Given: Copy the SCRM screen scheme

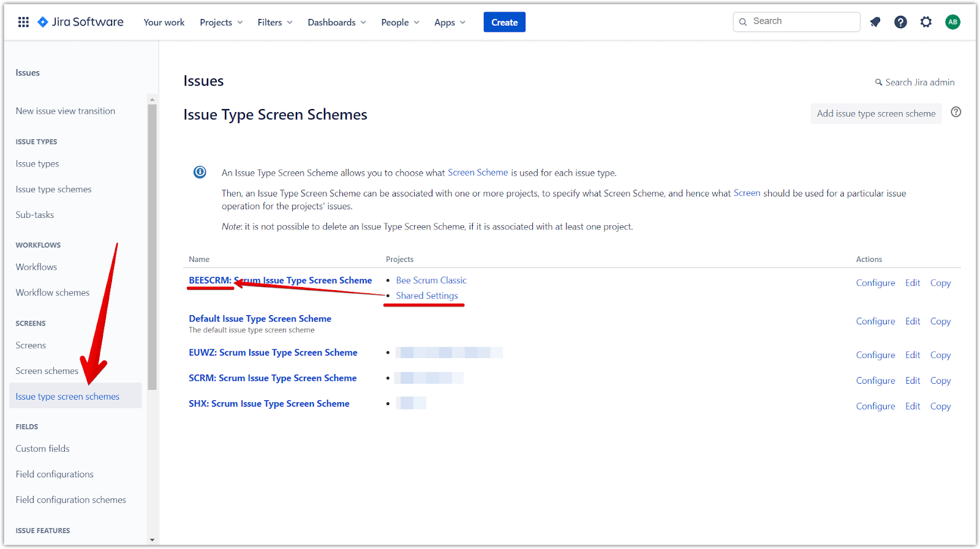Looking at the screenshot, I should (x=940, y=381).
